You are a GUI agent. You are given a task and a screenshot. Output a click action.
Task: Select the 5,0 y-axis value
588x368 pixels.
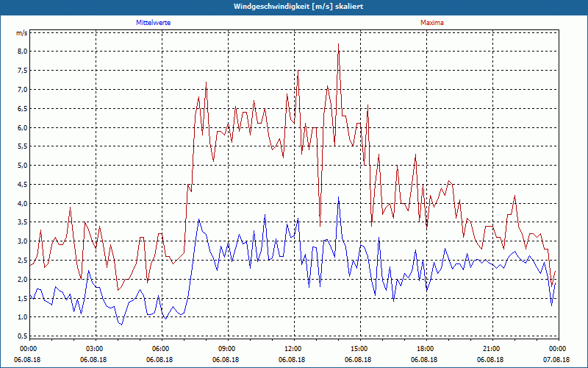click(x=24, y=166)
